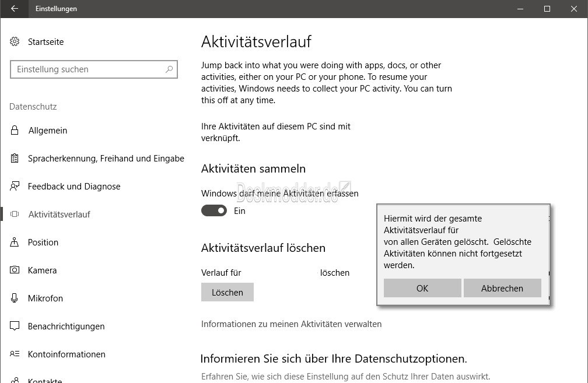Click the Aktivitätsverlauf sidebar icon
The width and height of the screenshot is (588, 383).
[x=15, y=215]
